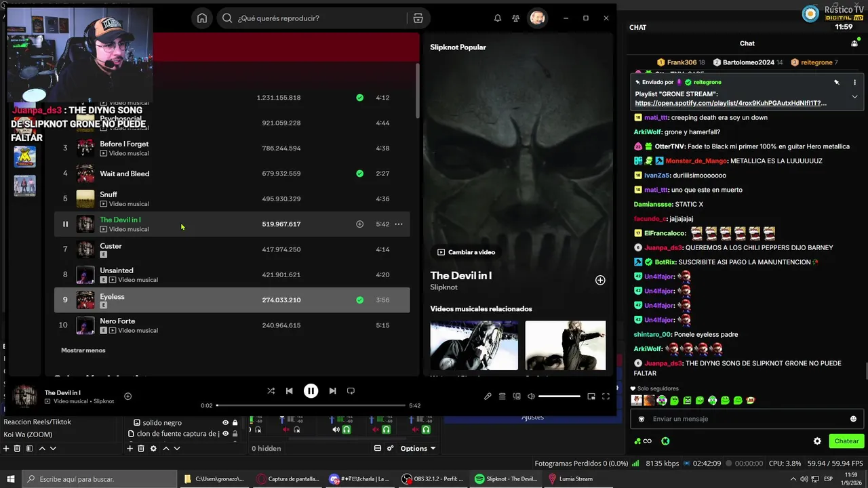Hide the solido negro source

pos(226,422)
